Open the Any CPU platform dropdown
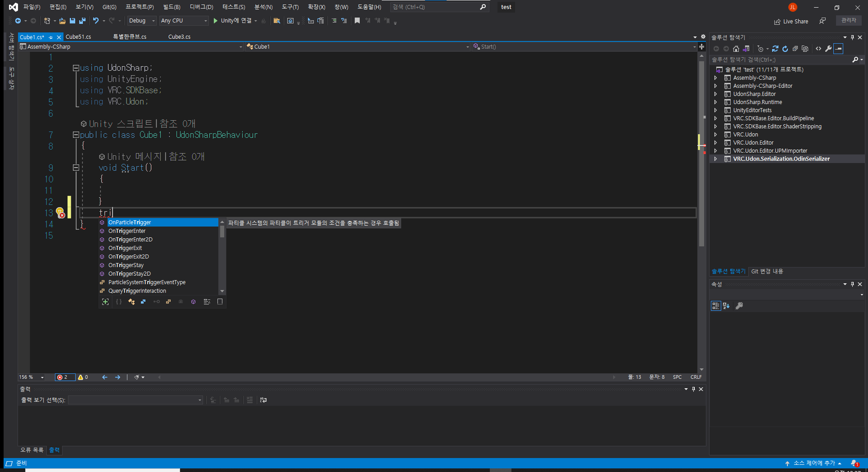 click(184, 21)
